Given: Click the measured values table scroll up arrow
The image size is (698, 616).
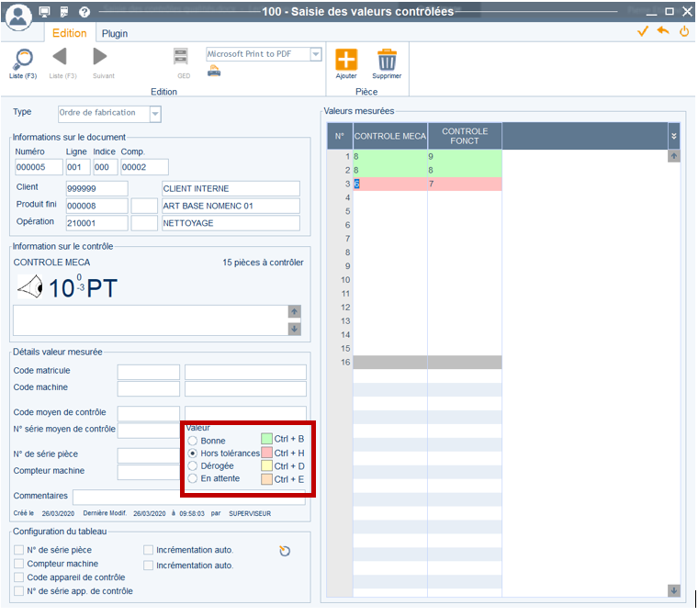Looking at the screenshot, I should click(x=674, y=156).
